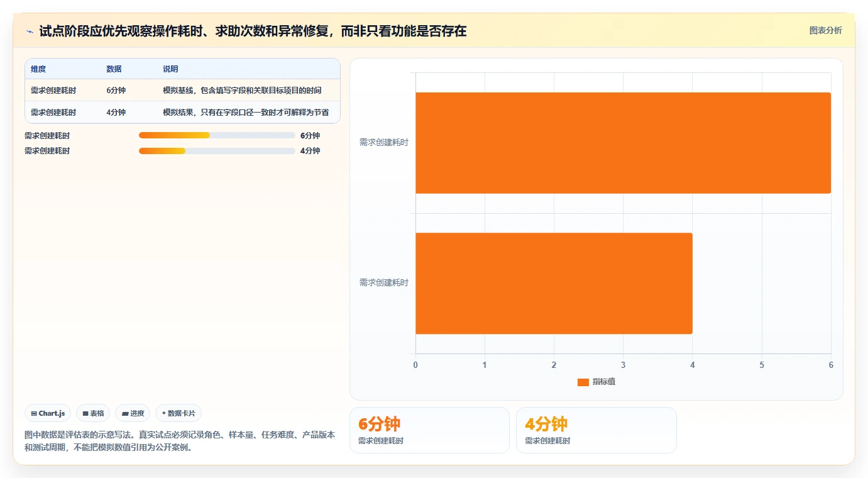Click the 说明 column header
This screenshot has height=478, width=868.
(170, 69)
